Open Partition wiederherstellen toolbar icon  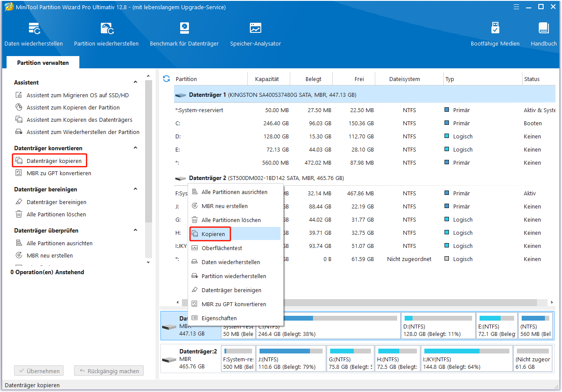107,29
